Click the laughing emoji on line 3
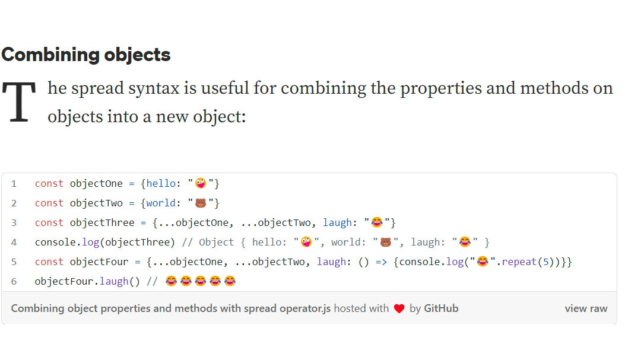644x341 pixels. (377, 222)
